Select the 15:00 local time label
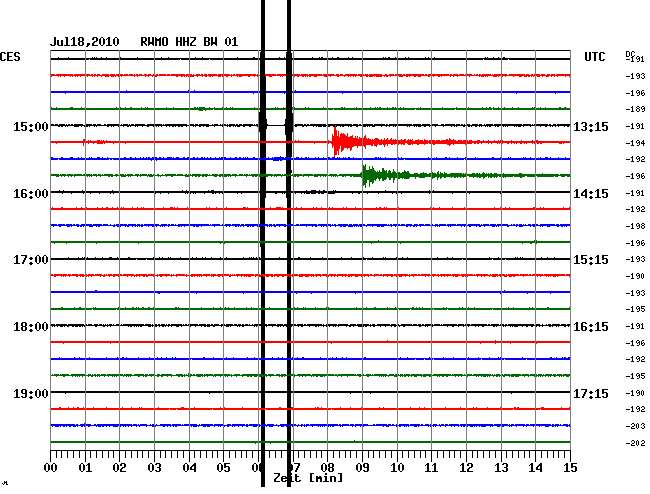Viewport: 650px width, 494px height. (x=31, y=126)
